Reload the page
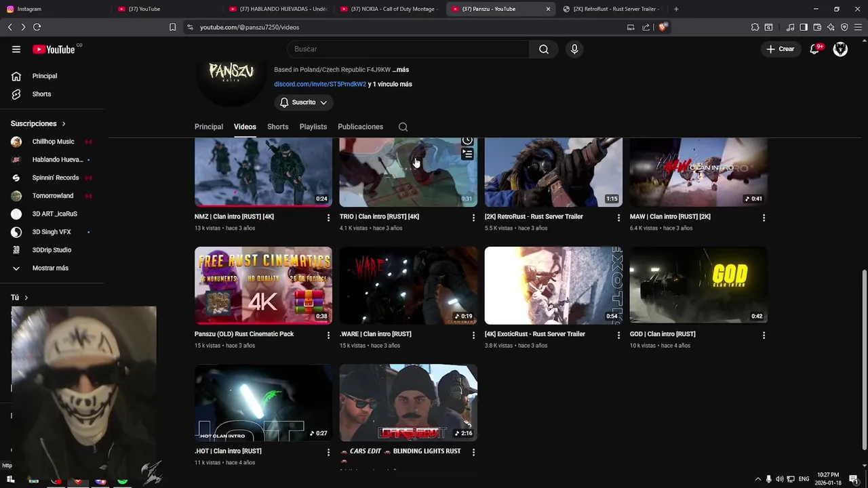This screenshot has width=868, height=488. pyautogui.click(x=37, y=27)
